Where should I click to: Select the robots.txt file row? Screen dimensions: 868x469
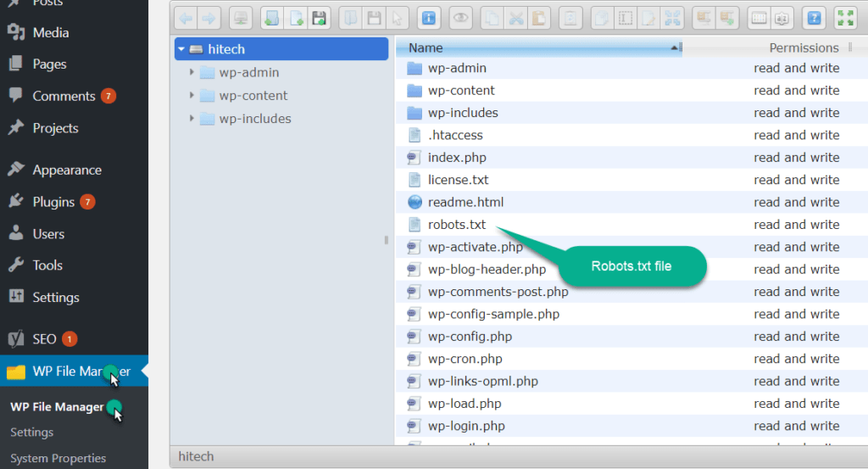[632, 225]
